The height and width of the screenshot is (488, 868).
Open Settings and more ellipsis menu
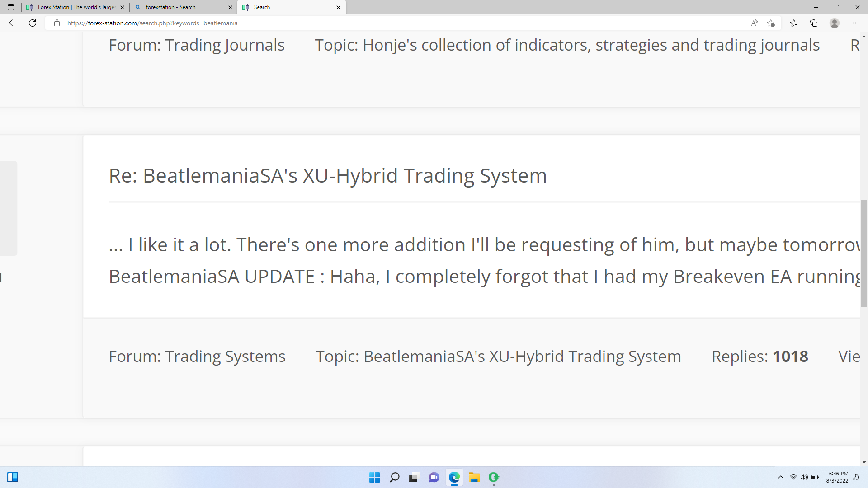coord(855,23)
